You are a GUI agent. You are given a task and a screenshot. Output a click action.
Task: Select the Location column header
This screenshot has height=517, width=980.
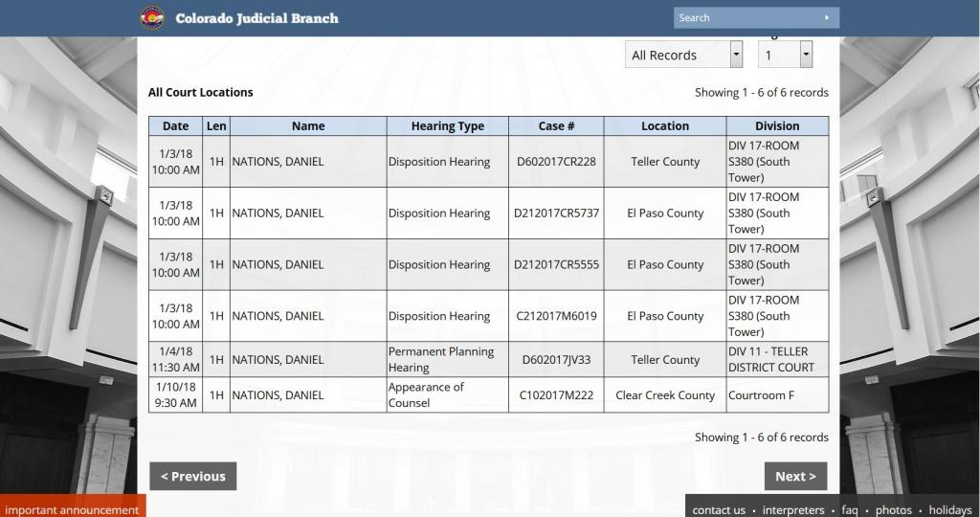pos(665,125)
